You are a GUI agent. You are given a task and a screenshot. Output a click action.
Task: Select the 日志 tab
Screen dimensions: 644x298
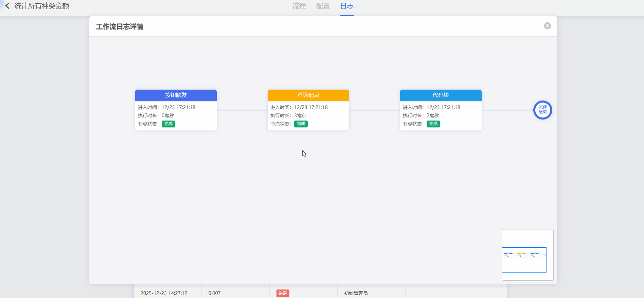coord(347,6)
